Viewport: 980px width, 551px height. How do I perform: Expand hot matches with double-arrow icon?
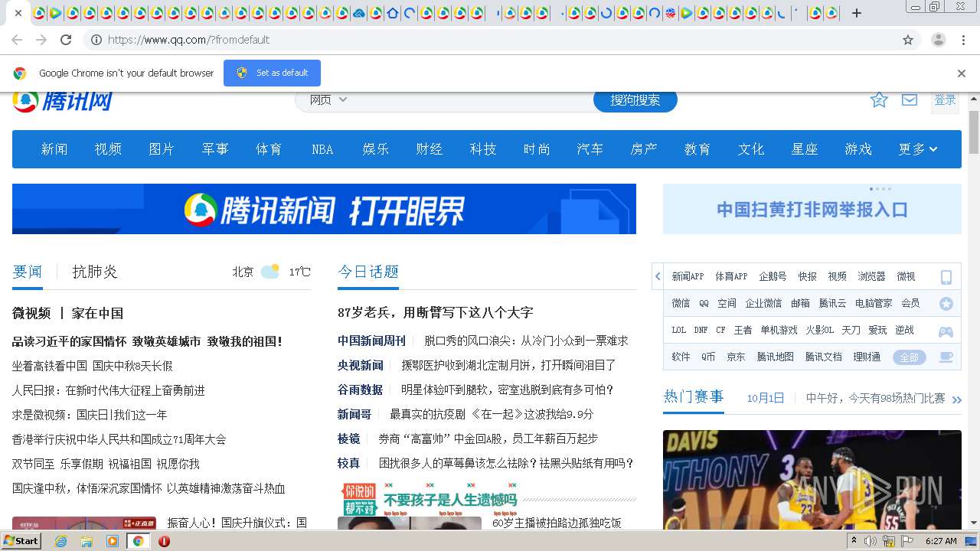tap(956, 399)
